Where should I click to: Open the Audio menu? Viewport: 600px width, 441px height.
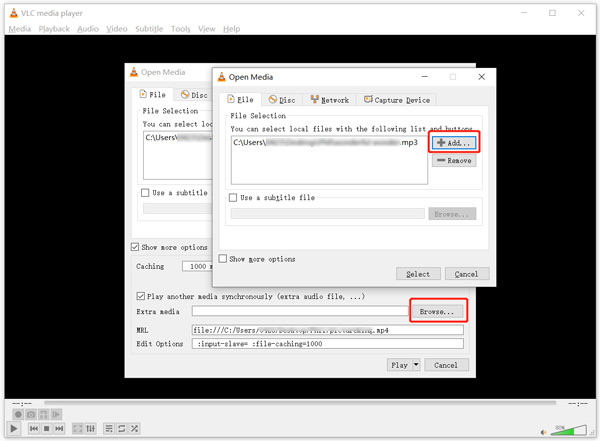[x=88, y=29]
